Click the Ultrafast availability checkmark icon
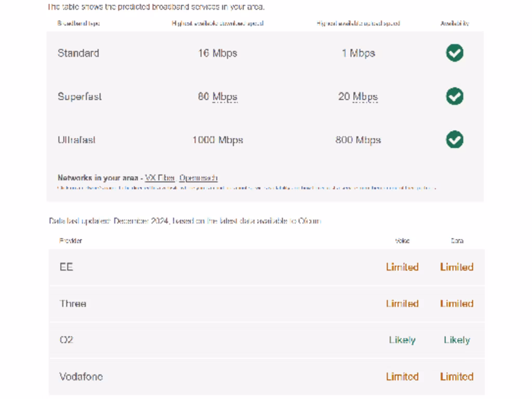The height and width of the screenshot is (399, 532). [x=455, y=140]
